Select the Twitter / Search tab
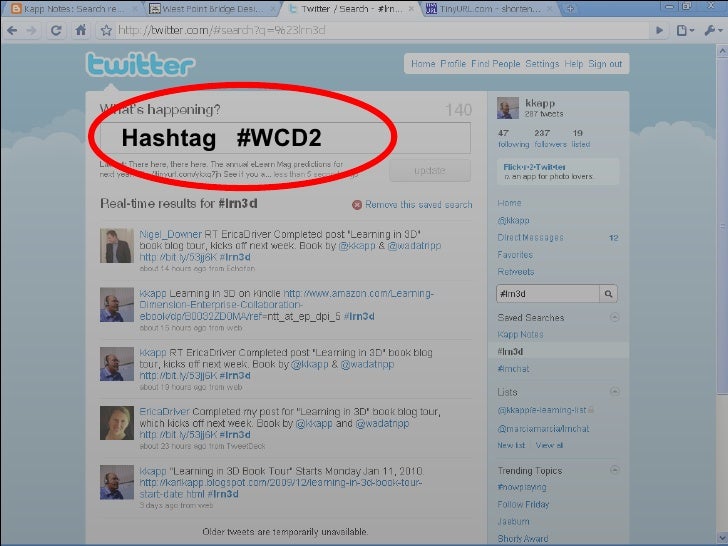This screenshot has width=728, height=546. (x=351, y=9)
